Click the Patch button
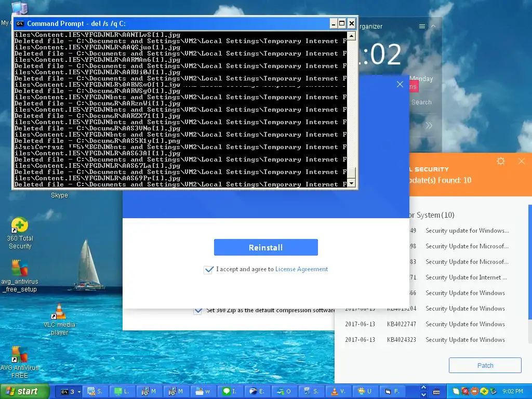The width and height of the screenshot is (532, 399). click(x=485, y=365)
